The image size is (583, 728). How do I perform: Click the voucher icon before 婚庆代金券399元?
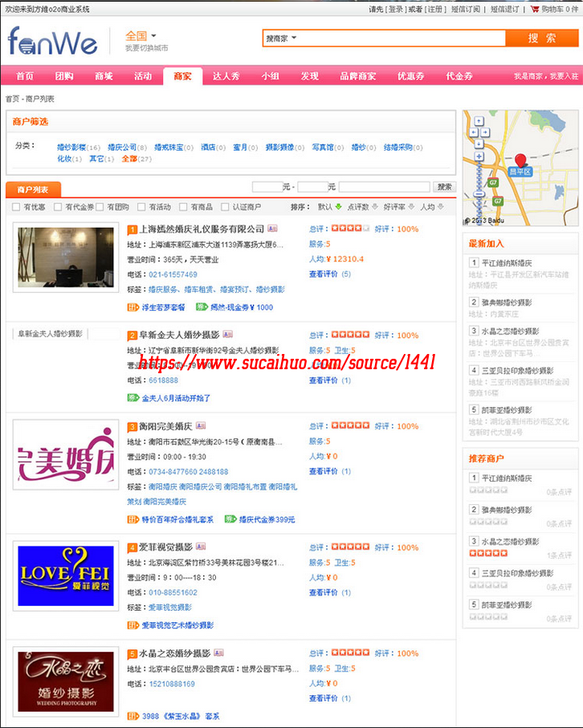coord(231,519)
